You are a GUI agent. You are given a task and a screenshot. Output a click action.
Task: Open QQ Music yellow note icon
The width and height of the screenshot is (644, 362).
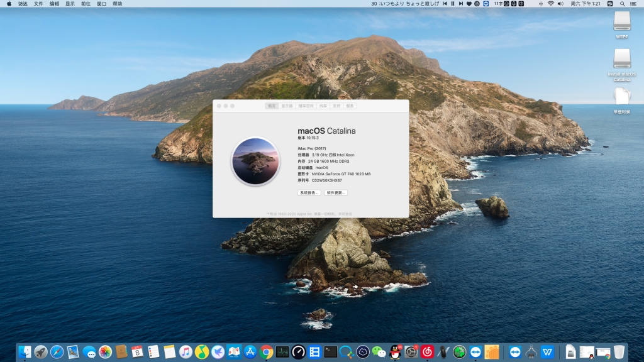pyautogui.click(x=202, y=352)
